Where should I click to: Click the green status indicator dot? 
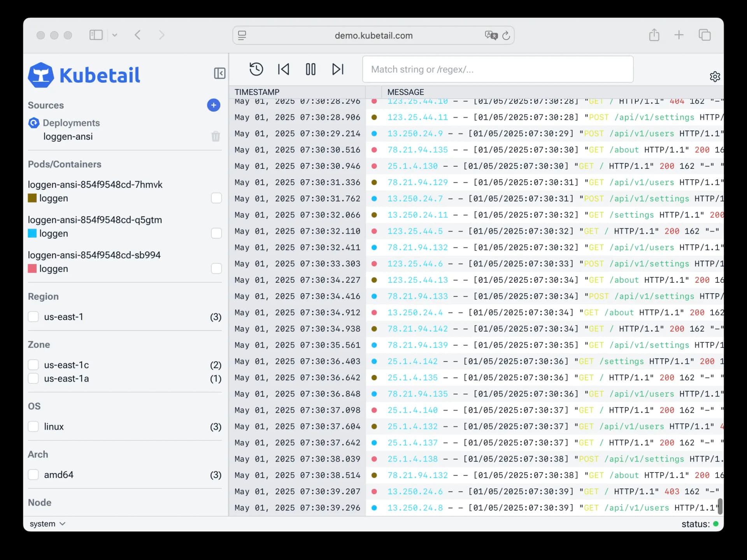click(715, 524)
